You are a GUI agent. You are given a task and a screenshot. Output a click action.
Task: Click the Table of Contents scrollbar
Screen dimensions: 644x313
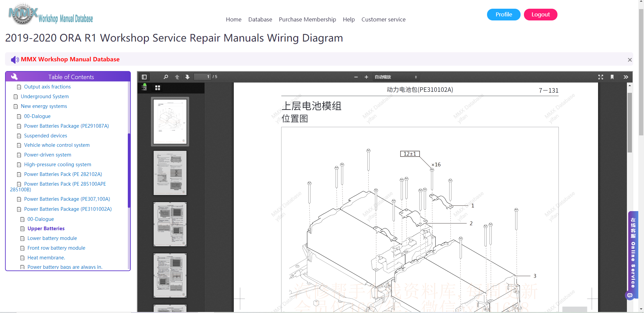[x=129, y=170]
